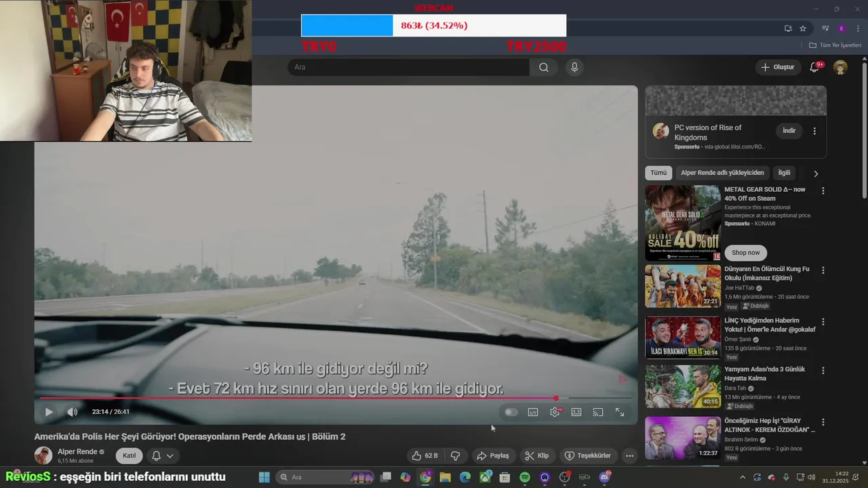Open Discord from the taskbar
Image resolution: width=868 pixels, height=488 pixels.
[x=605, y=477]
